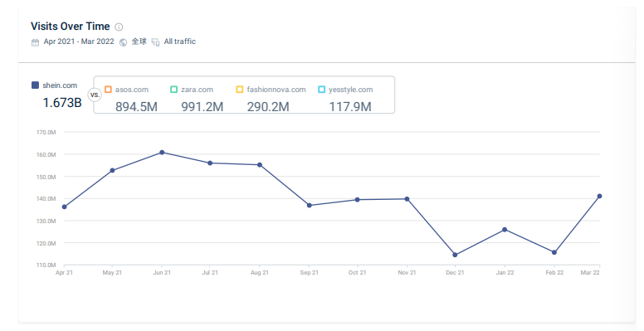
Task: Open the 全球 region selector
Action: tap(139, 41)
